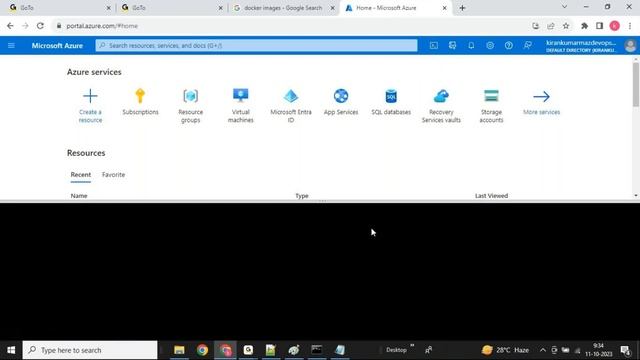
Task: Switch to the docker images Google Search tab
Action: 284,8
